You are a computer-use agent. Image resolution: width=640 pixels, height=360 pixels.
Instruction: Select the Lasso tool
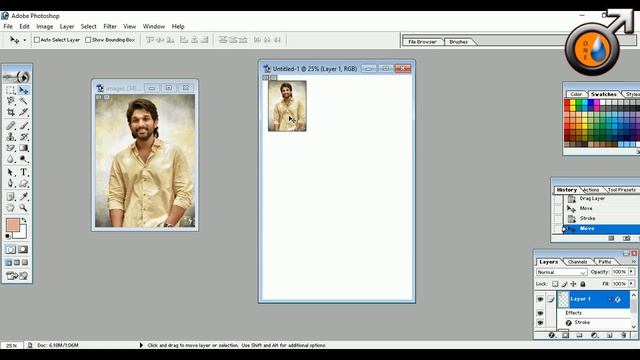click(11, 100)
